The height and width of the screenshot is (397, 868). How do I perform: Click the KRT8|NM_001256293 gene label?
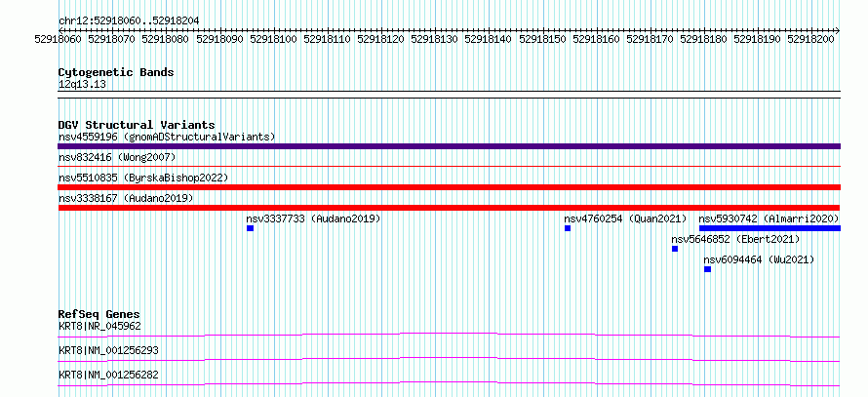tap(108, 350)
